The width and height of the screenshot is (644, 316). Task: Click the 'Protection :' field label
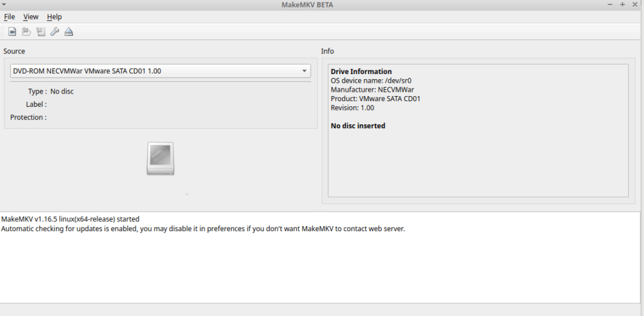pyautogui.click(x=28, y=117)
